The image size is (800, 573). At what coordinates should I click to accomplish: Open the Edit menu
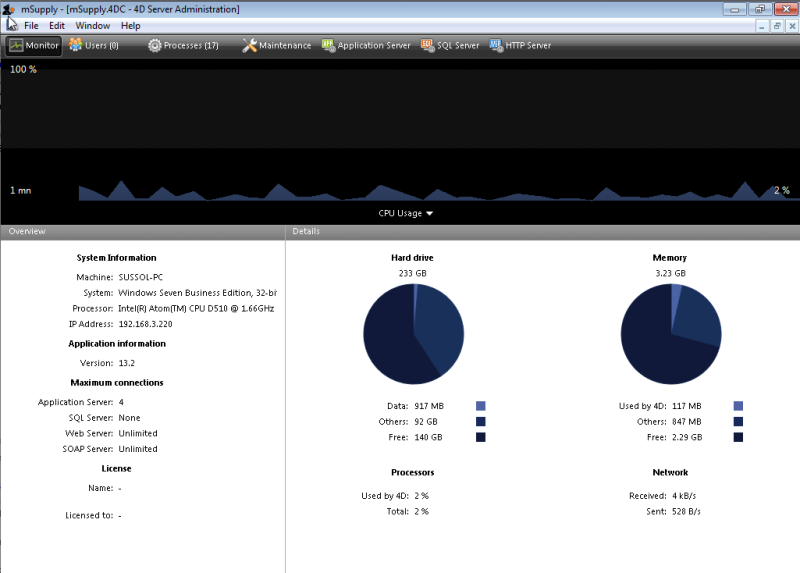[57, 25]
